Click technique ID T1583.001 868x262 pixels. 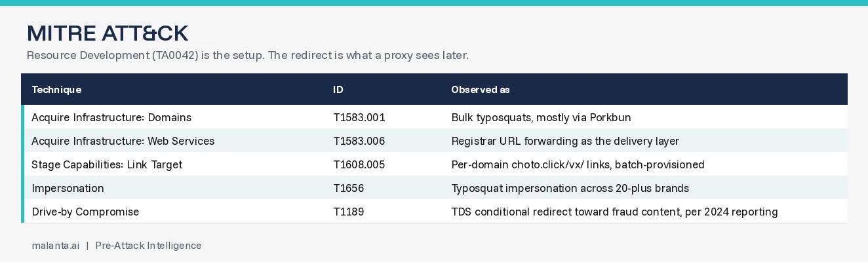coord(359,118)
